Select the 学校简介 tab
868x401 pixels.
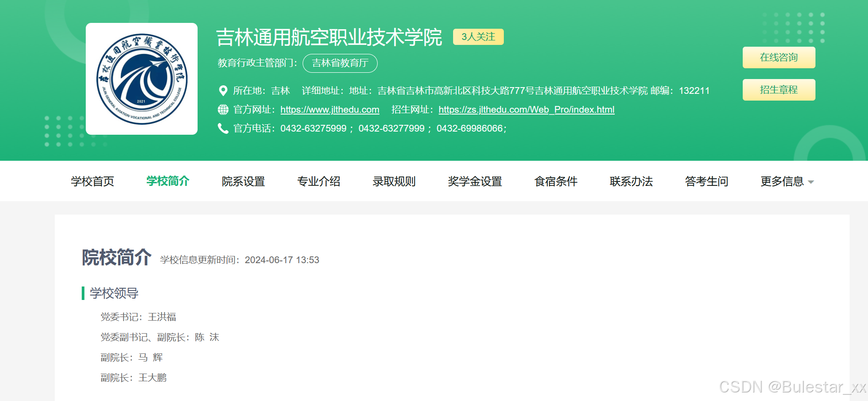(168, 181)
